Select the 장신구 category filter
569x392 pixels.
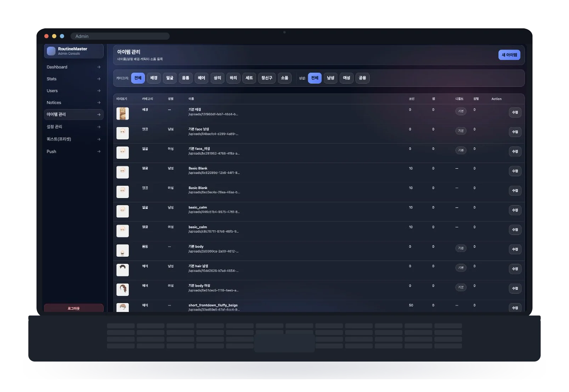[267, 78]
